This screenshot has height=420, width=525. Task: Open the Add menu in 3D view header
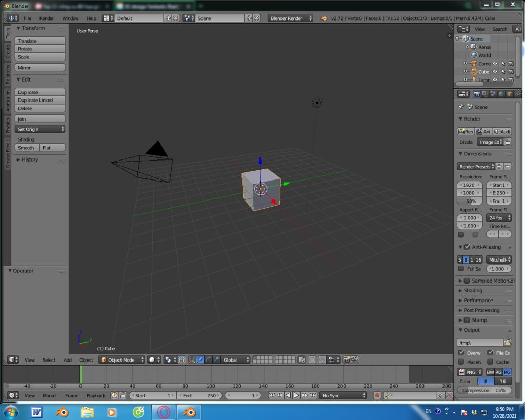(68, 359)
